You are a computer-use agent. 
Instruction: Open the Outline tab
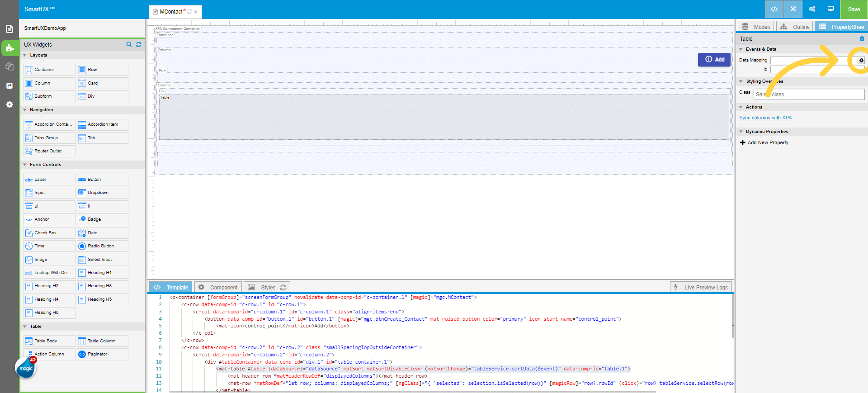click(795, 27)
